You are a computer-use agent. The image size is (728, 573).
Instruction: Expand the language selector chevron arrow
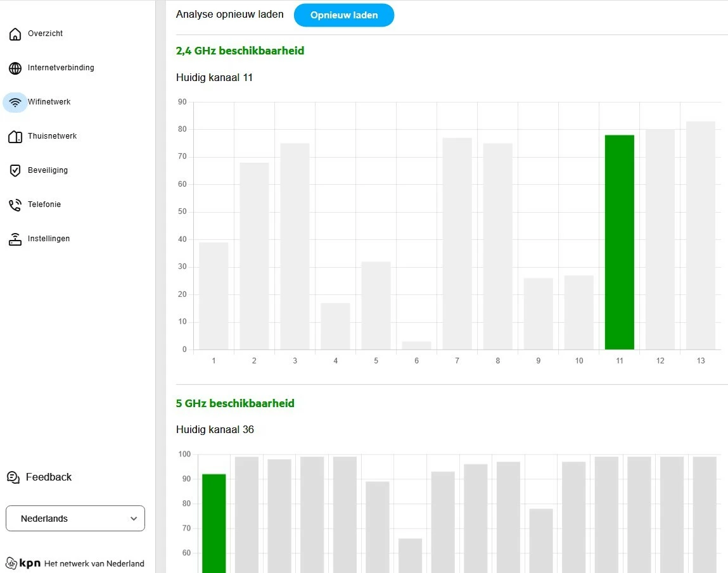point(134,519)
